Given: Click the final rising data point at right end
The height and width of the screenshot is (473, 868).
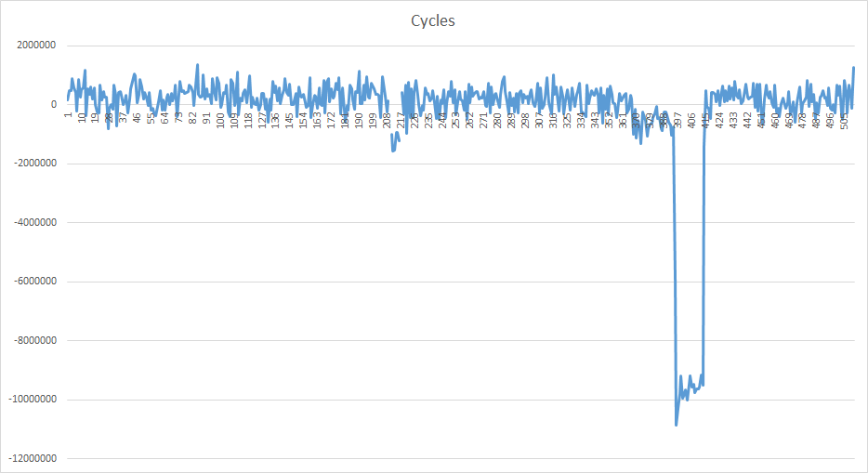Looking at the screenshot, I should (854, 68).
